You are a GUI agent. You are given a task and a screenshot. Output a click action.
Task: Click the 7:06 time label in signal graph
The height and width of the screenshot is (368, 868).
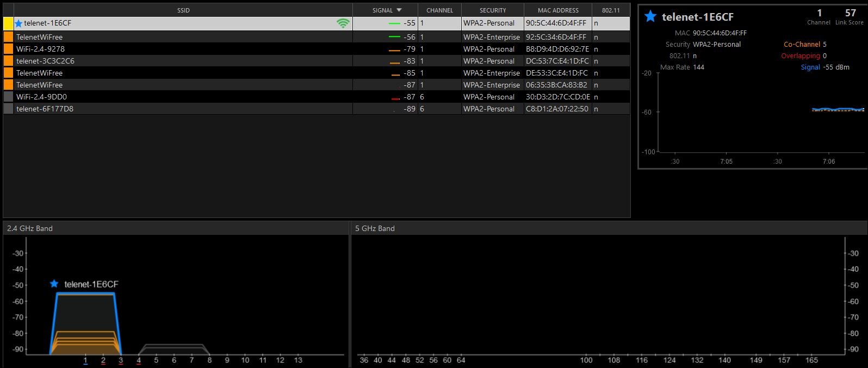(x=828, y=161)
